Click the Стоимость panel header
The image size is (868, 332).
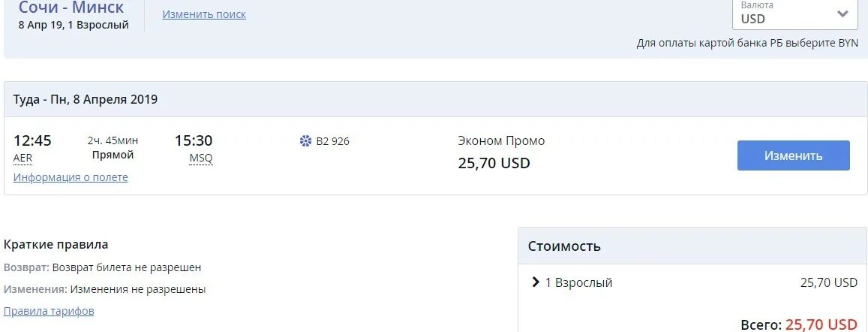[x=564, y=246]
